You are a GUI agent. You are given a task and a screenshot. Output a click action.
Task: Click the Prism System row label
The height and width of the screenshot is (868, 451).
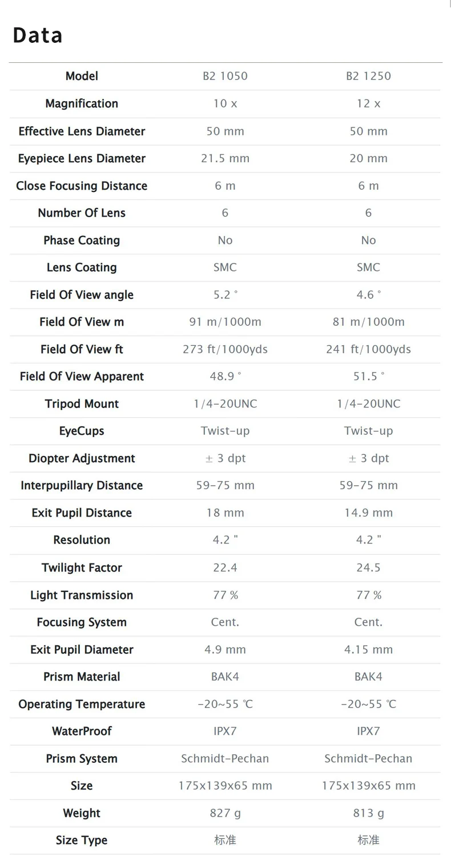point(82,759)
